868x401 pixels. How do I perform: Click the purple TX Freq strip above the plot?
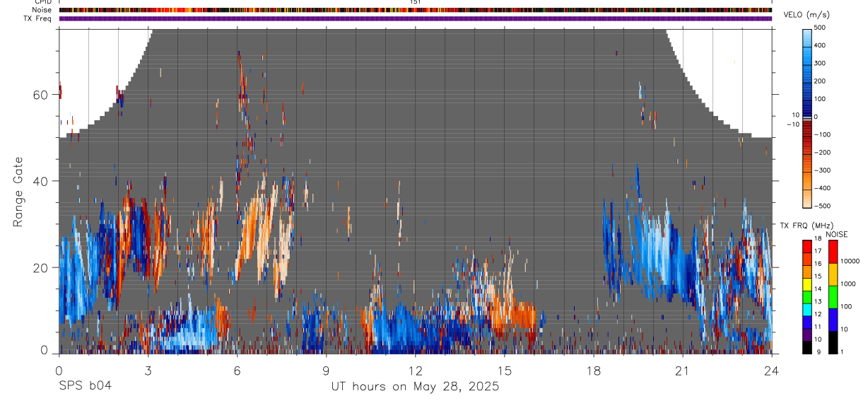tap(415, 18)
